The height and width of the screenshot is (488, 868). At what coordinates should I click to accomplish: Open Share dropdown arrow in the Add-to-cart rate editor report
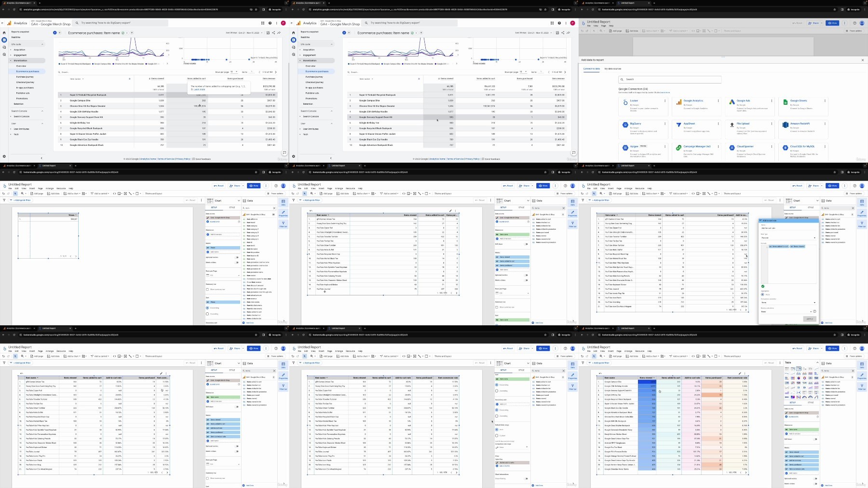(822, 186)
